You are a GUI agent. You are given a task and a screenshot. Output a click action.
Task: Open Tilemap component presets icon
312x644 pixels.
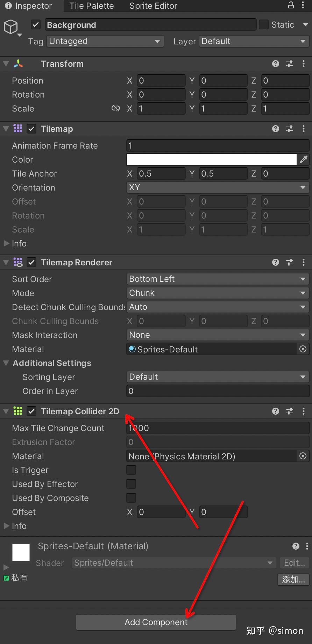[x=290, y=129]
